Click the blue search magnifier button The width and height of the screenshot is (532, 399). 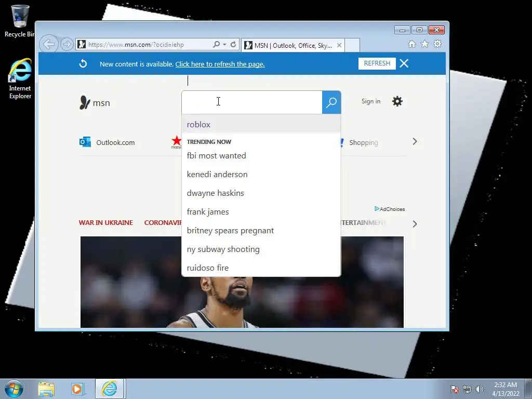(x=331, y=102)
